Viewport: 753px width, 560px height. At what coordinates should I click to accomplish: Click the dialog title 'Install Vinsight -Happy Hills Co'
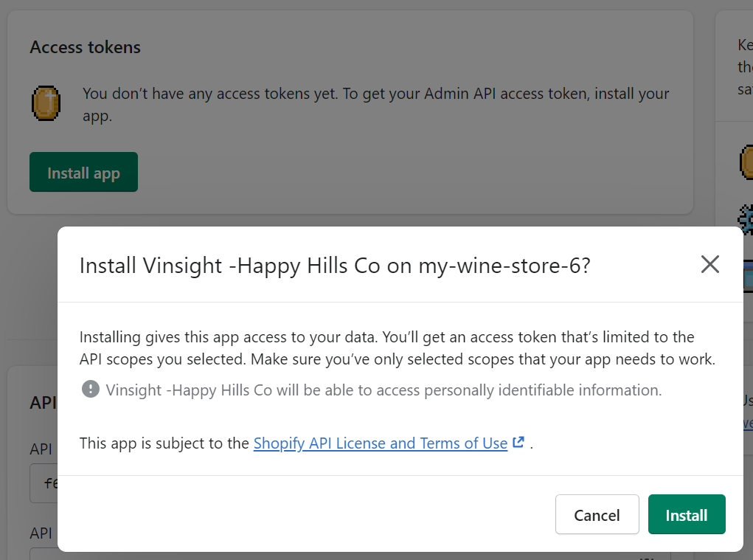pyautogui.click(x=335, y=266)
